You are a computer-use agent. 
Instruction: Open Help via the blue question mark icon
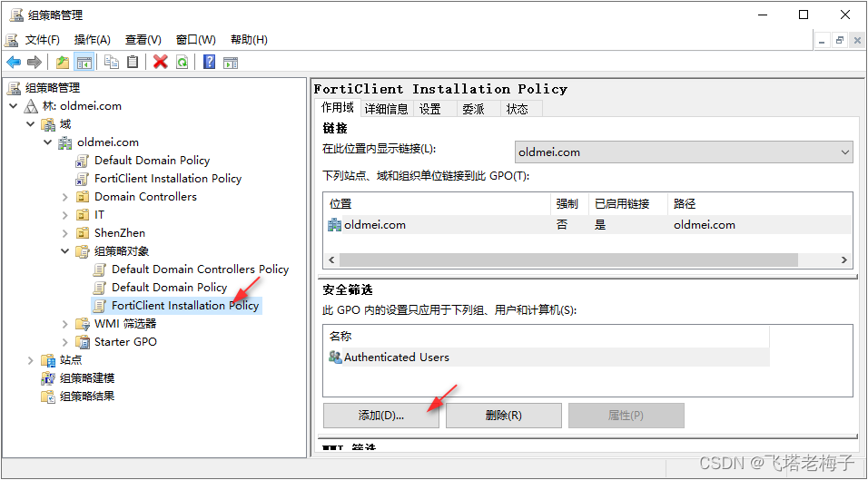pos(209,62)
